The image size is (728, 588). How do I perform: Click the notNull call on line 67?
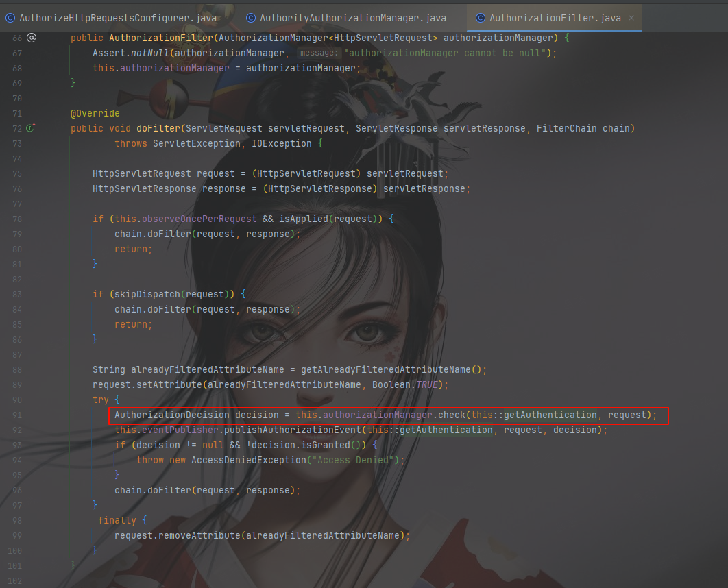(x=150, y=53)
